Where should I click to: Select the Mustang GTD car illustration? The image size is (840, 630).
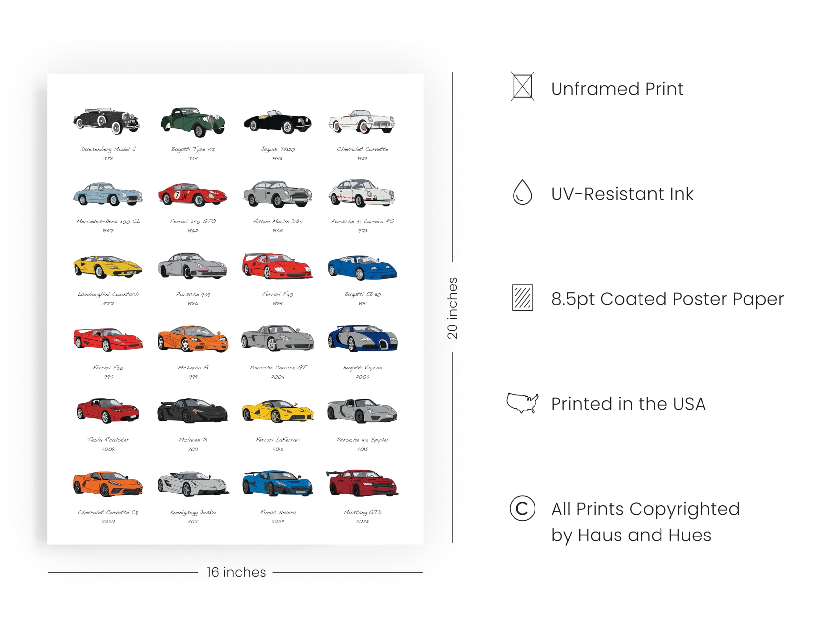click(362, 483)
